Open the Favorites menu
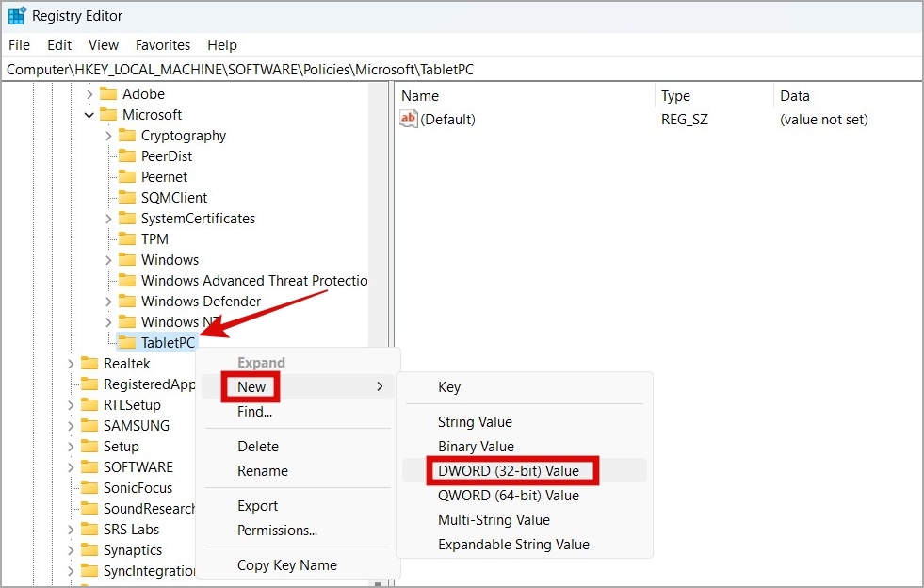Screen dimensions: 924x588 (163, 45)
